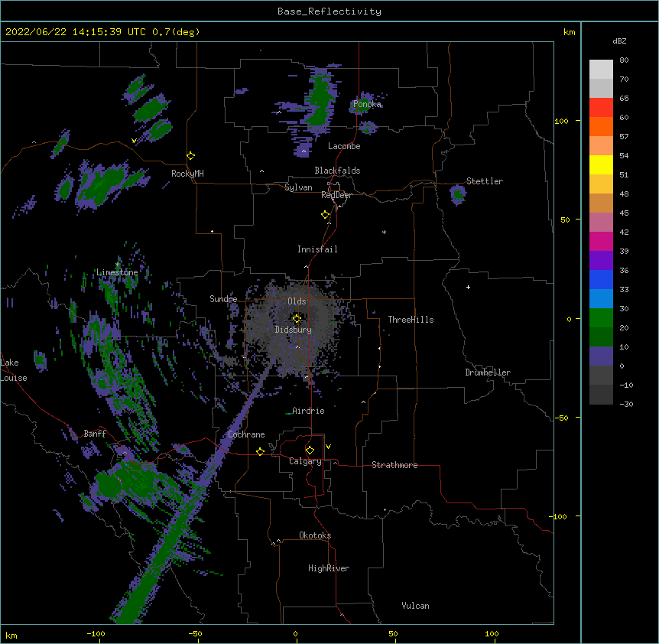Image resolution: width=659 pixels, height=644 pixels.
Task: Click the Stettler city label
Action: [485, 181]
